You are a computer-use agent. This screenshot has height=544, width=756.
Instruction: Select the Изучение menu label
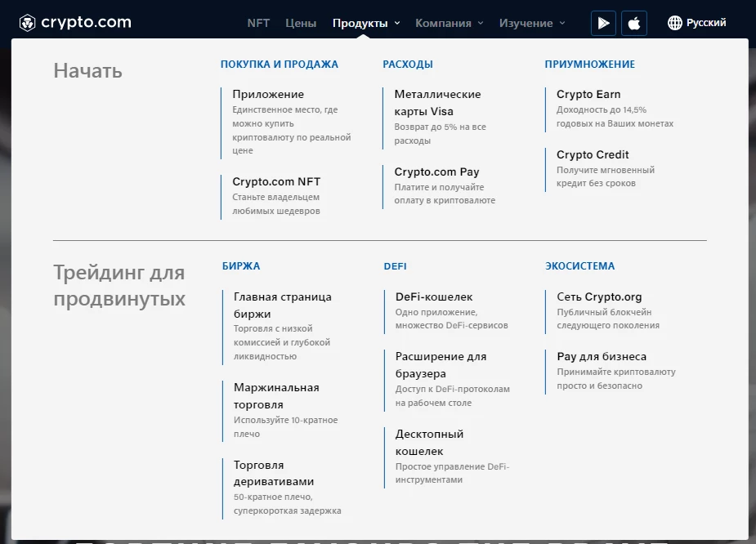click(526, 23)
